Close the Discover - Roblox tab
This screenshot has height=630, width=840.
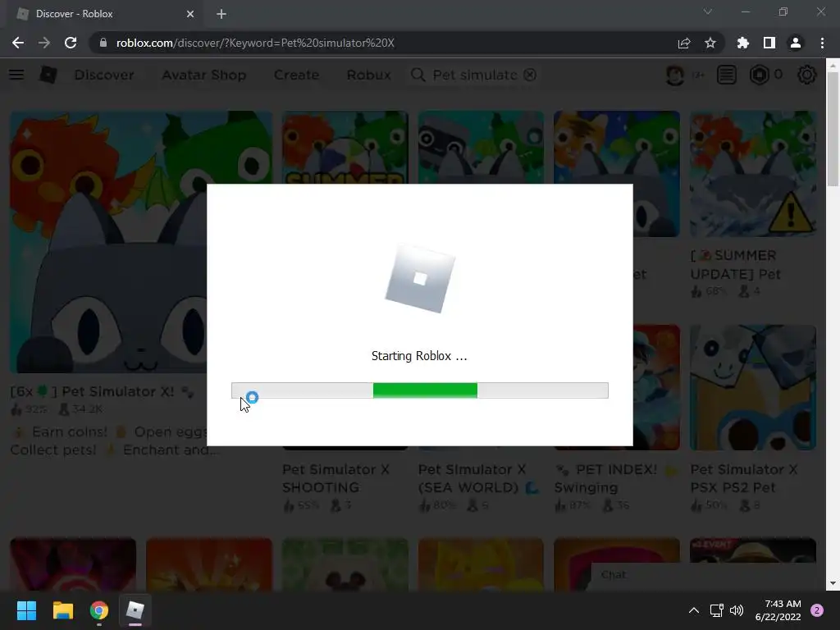pyautogui.click(x=190, y=14)
